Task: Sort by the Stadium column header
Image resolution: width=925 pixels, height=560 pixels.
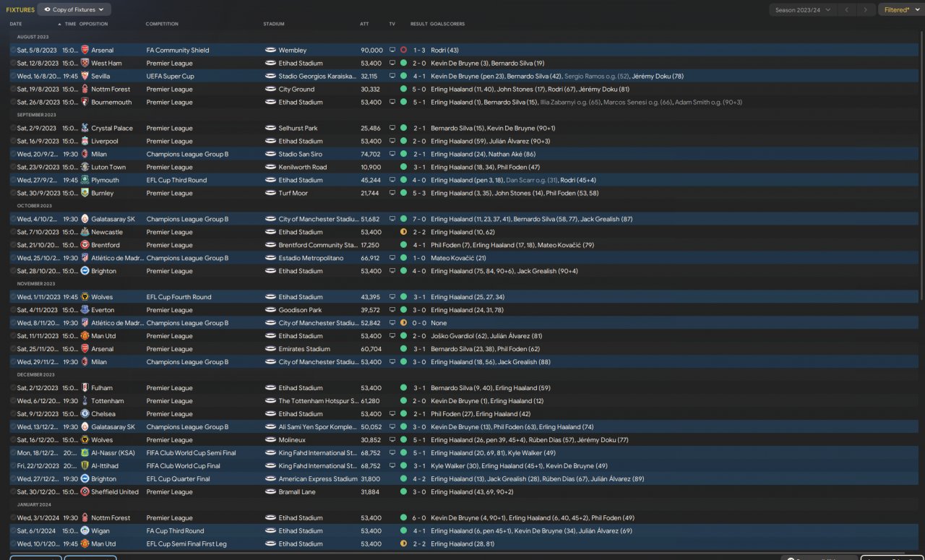Action: click(x=274, y=24)
